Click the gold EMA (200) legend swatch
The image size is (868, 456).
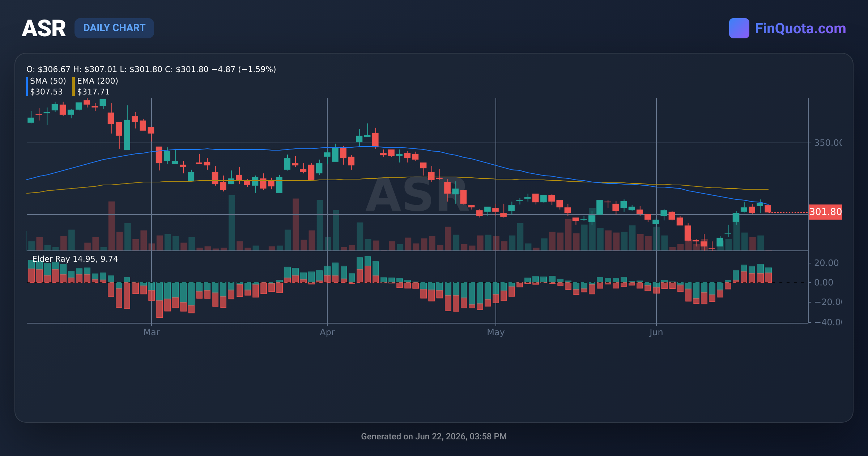pyautogui.click(x=73, y=86)
